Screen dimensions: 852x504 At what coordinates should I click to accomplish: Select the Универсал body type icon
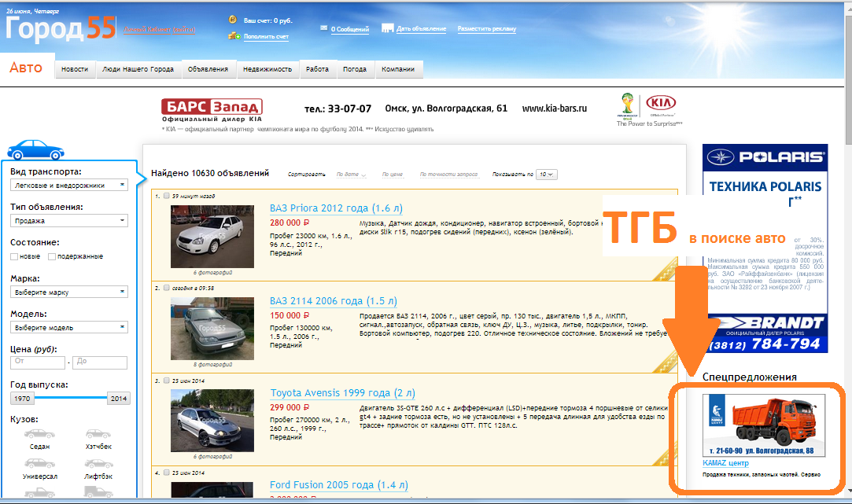[x=39, y=463]
